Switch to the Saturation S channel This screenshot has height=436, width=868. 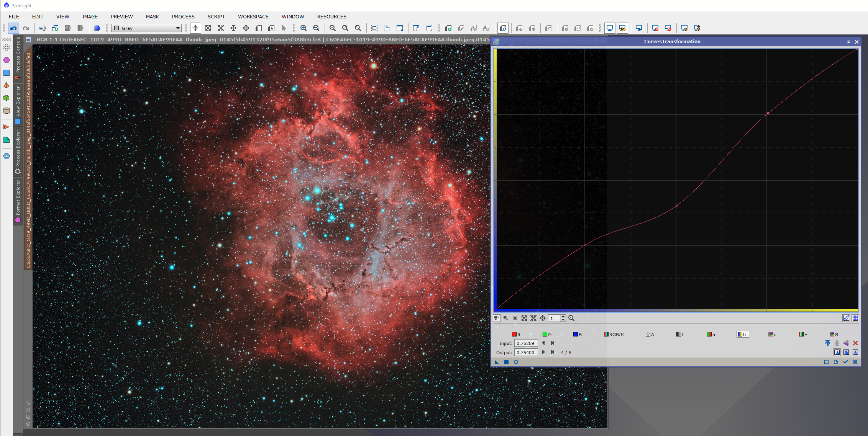coord(834,334)
